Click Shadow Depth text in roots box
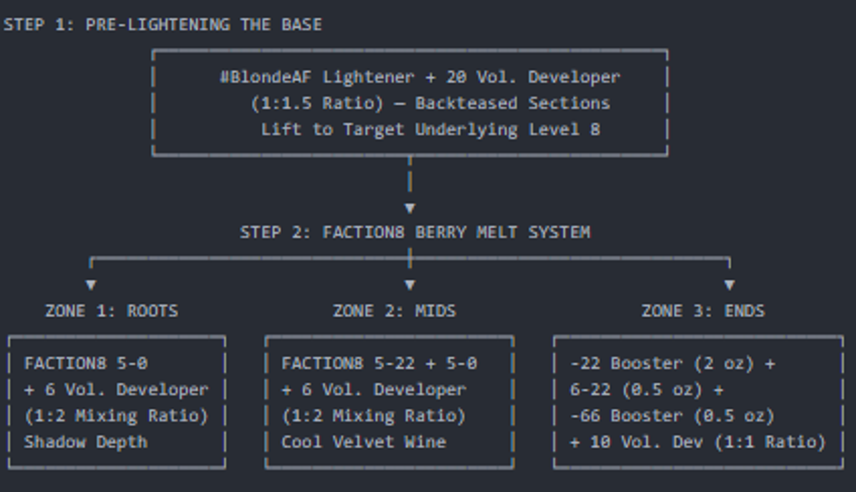856x492 pixels. pos(86,442)
